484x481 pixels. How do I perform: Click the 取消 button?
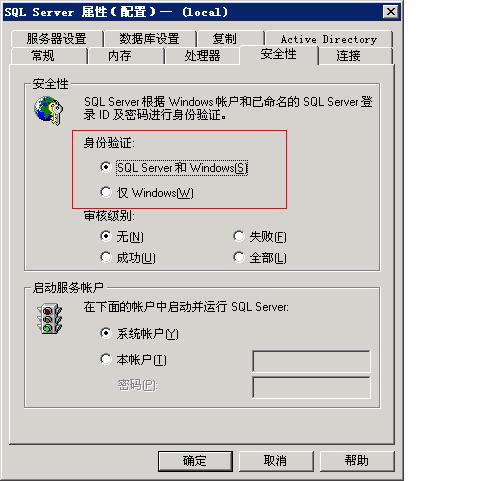276,461
